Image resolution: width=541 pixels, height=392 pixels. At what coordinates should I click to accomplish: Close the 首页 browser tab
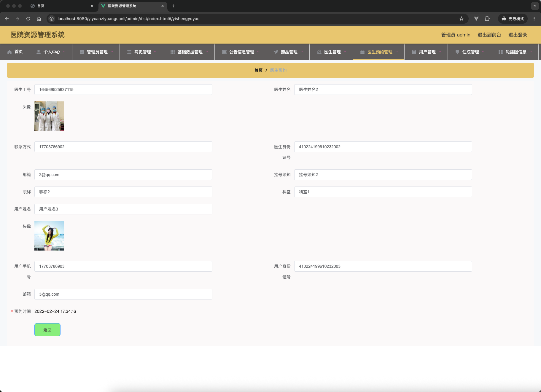coord(92,6)
